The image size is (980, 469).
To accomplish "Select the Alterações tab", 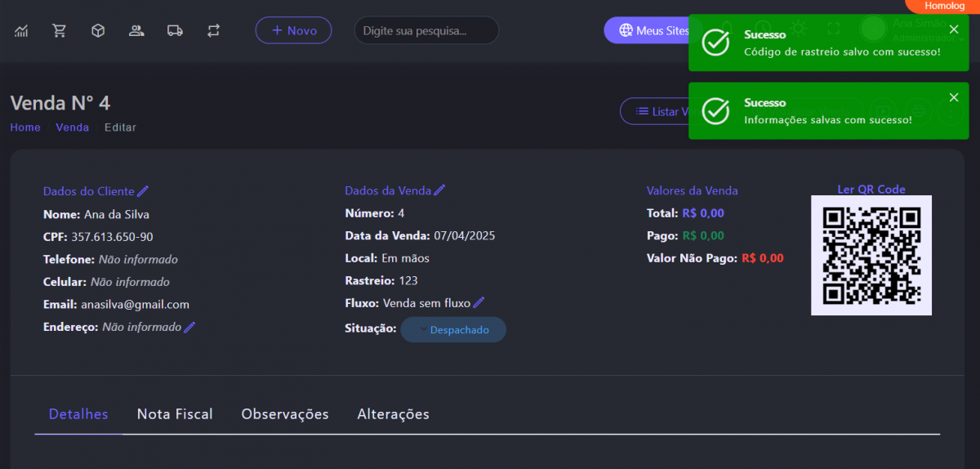I will 393,414.
